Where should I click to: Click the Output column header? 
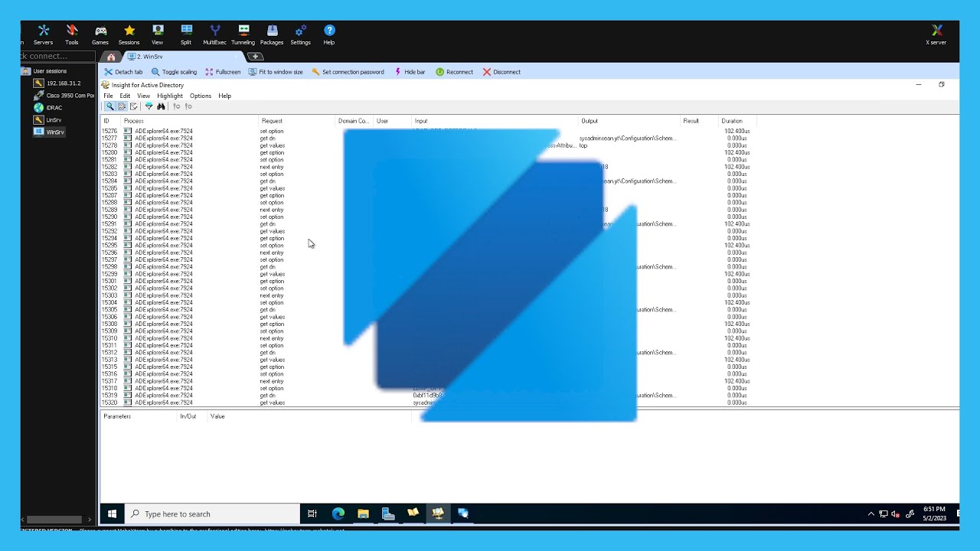[629, 121]
